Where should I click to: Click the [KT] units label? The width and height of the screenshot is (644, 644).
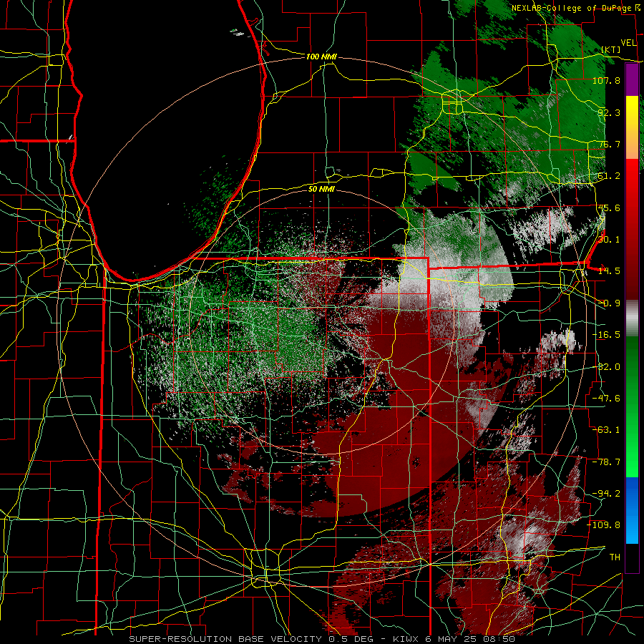[x=611, y=49]
